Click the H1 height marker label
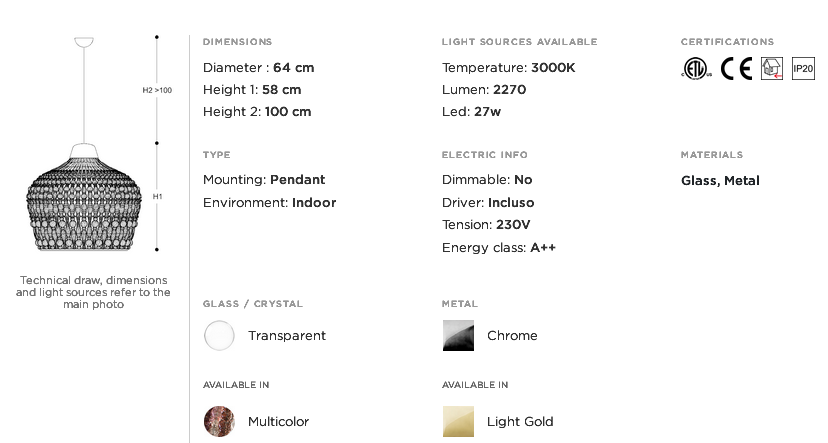The width and height of the screenshot is (828, 443). (157, 197)
